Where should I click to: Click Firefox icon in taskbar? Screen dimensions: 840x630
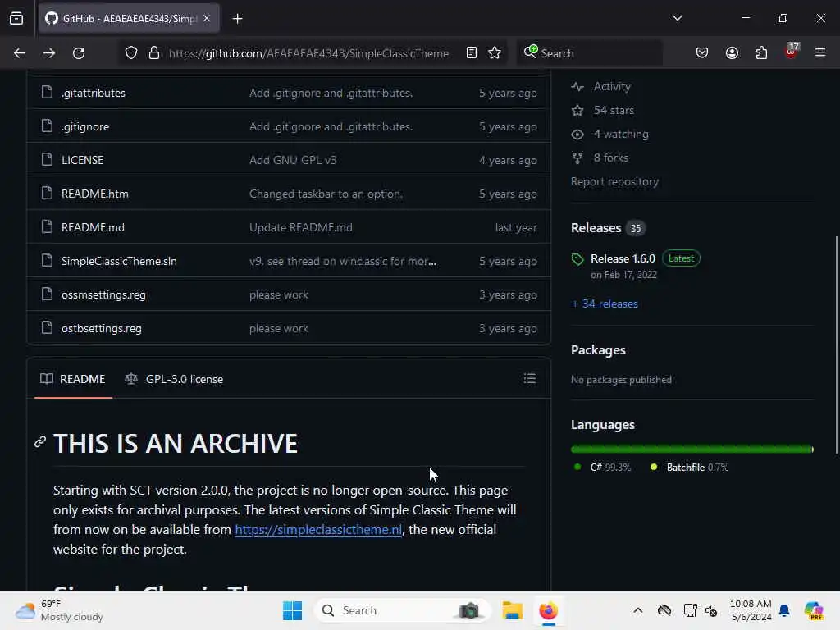pos(548,610)
